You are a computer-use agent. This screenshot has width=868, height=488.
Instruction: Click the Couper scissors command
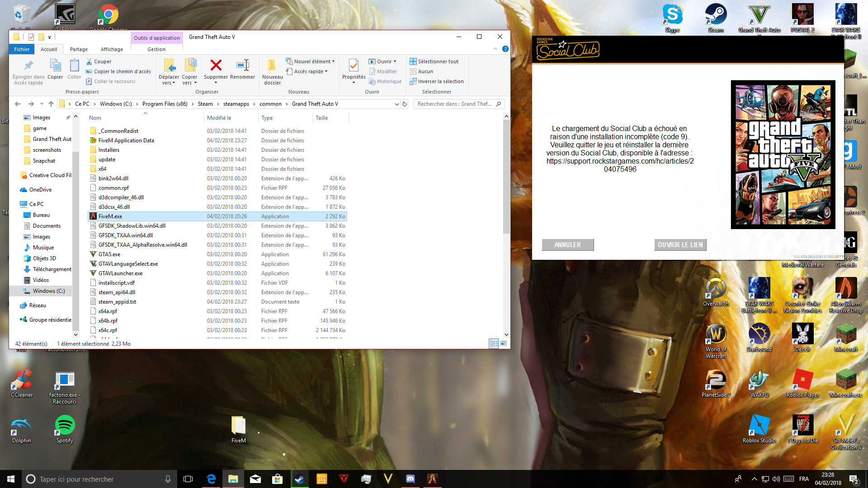point(99,61)
